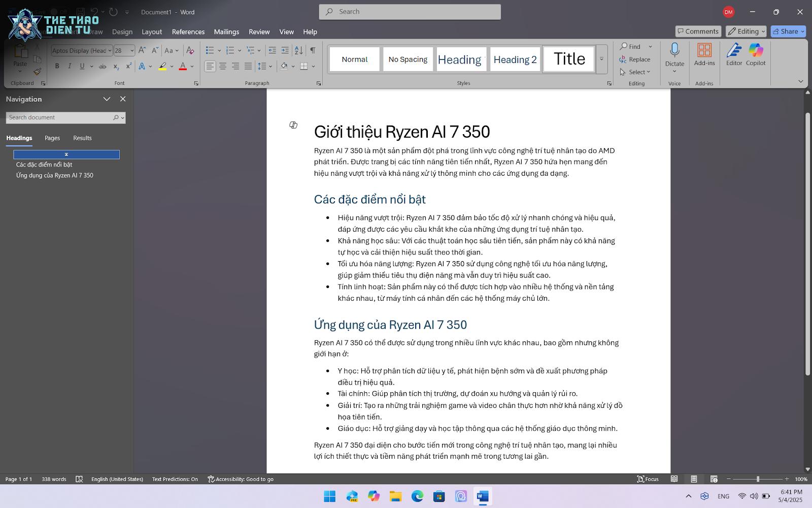
Task: Click the Increase Indent icon
Action: pos(285,50)
